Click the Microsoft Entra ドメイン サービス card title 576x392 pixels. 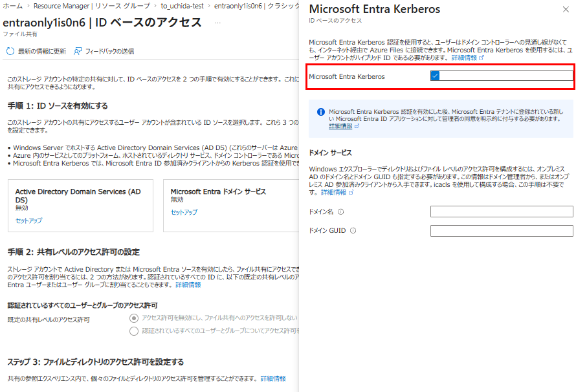tap(218, 191)
